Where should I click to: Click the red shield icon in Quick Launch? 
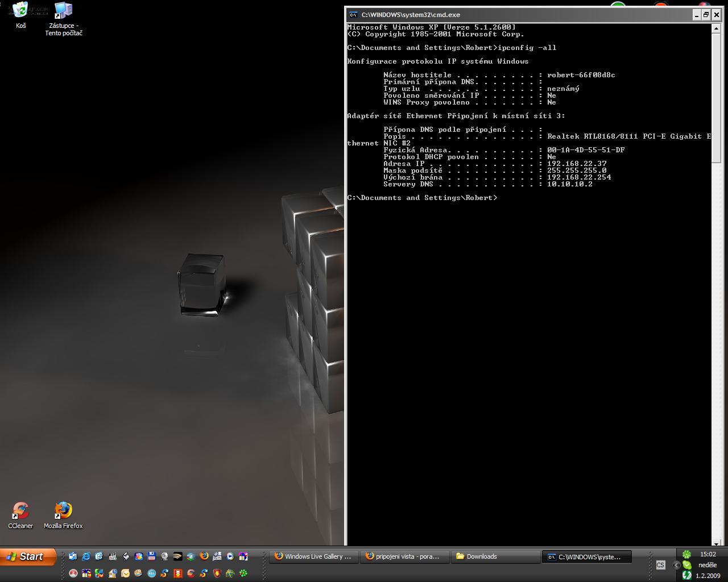[217, 573]
